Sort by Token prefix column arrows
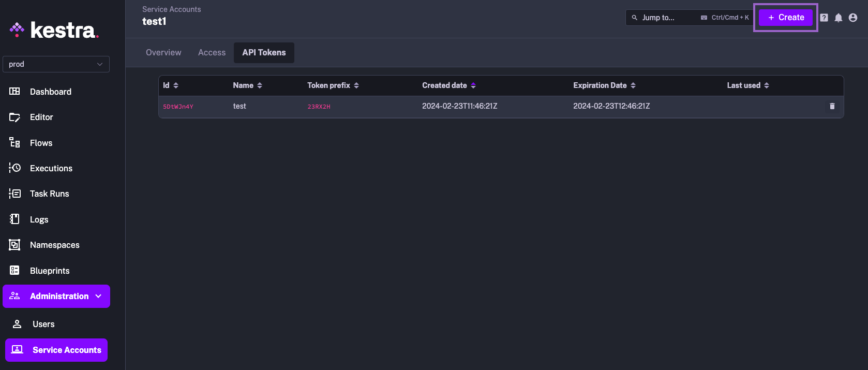Image resolution: width=868 pixels, height=370 pixels. (x=356, y=85)
